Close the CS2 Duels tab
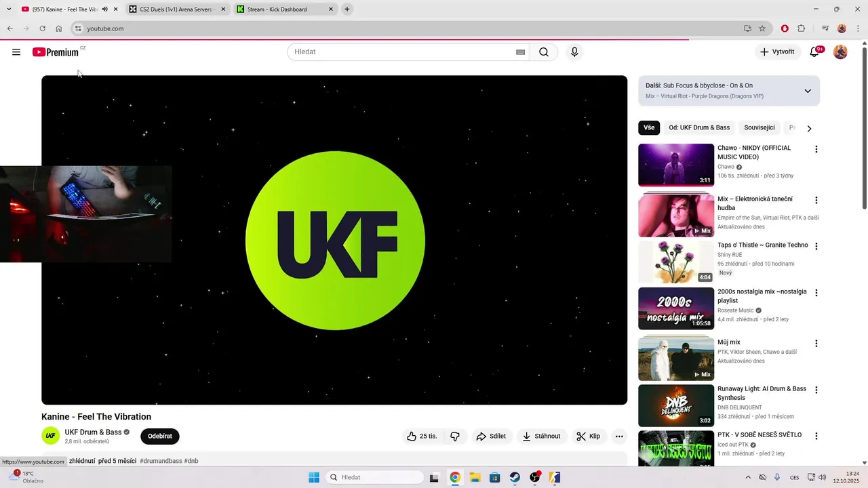This screenshot has height=488, width=868. [223, 9]
